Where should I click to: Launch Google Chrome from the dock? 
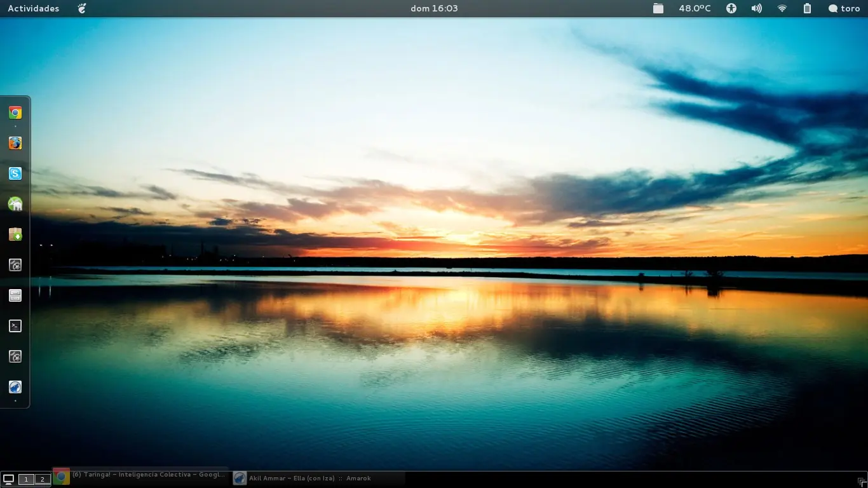pyautogui.click(x=15, y=112)
